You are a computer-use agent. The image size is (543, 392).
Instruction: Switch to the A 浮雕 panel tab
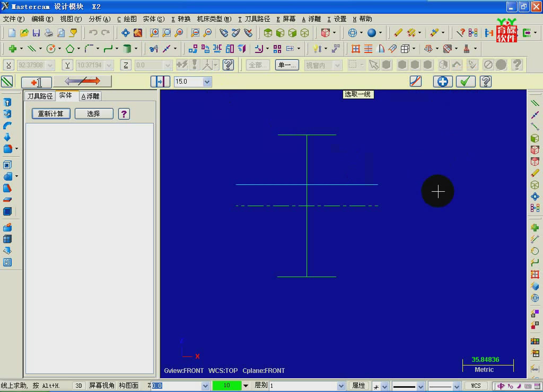pyautogui.click(x=91, y=96)
